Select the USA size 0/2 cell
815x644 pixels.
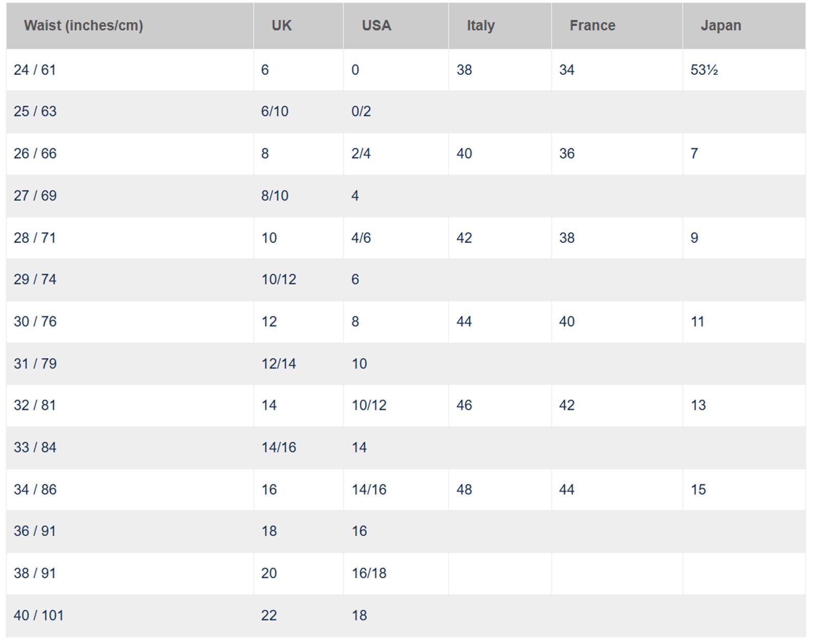(x=361, y=111)
